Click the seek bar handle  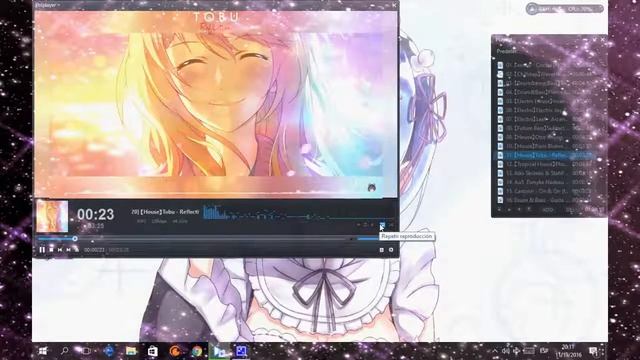click(75, 238)
